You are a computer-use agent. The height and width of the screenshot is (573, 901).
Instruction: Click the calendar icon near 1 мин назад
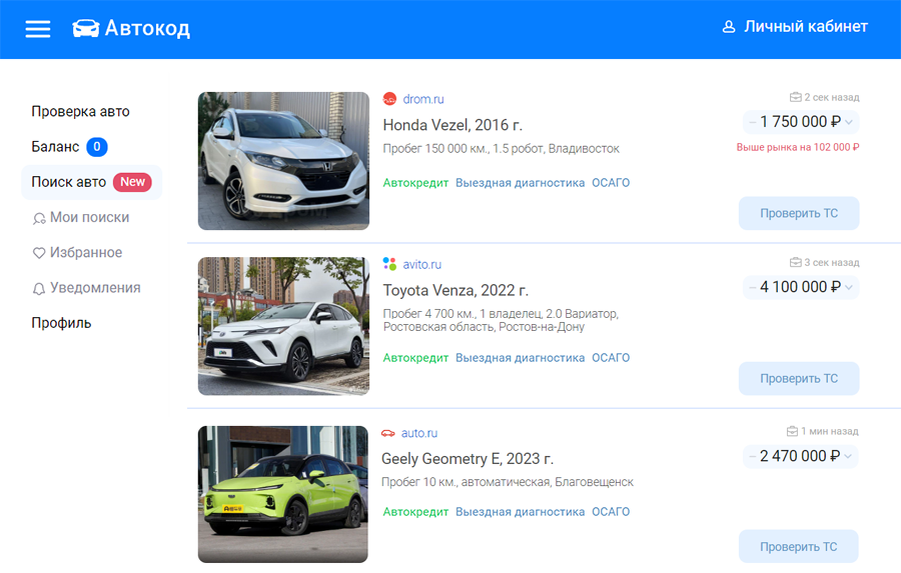(792, 431)
